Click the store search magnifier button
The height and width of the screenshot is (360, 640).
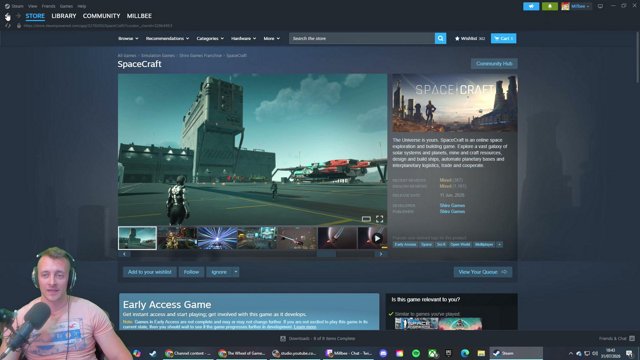click(440, 38)
